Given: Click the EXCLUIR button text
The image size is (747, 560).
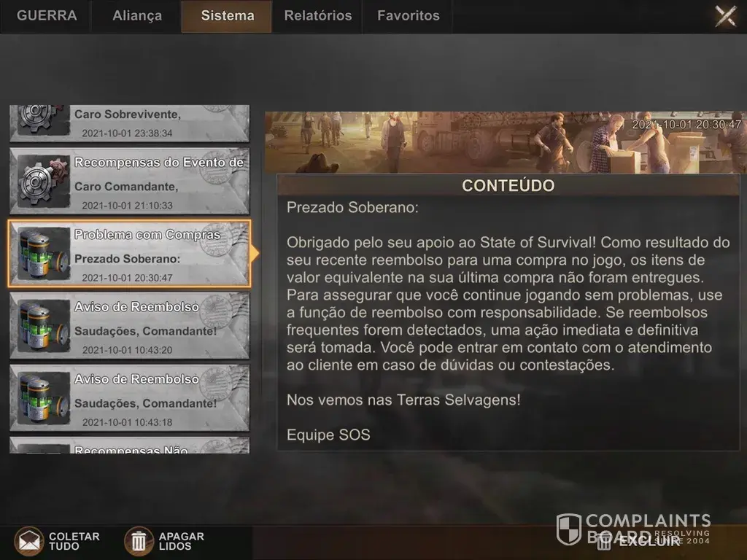Looking at the screenshot, I should click(649, 541).
